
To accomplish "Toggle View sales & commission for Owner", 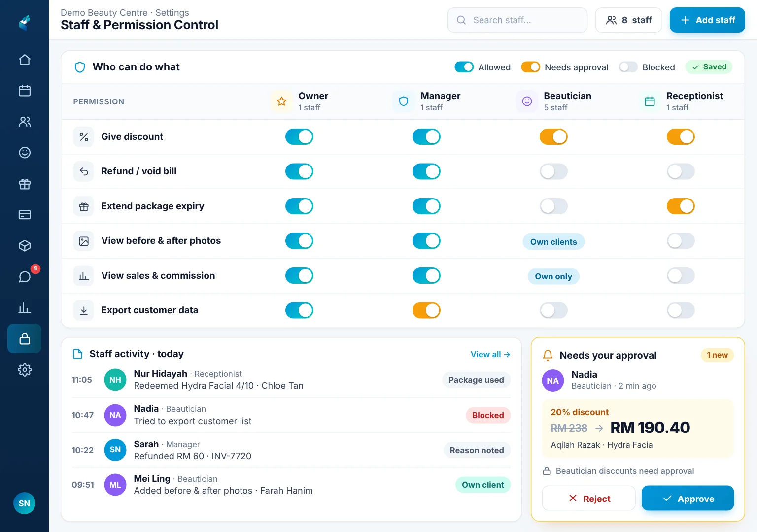I will click(299, 276).
